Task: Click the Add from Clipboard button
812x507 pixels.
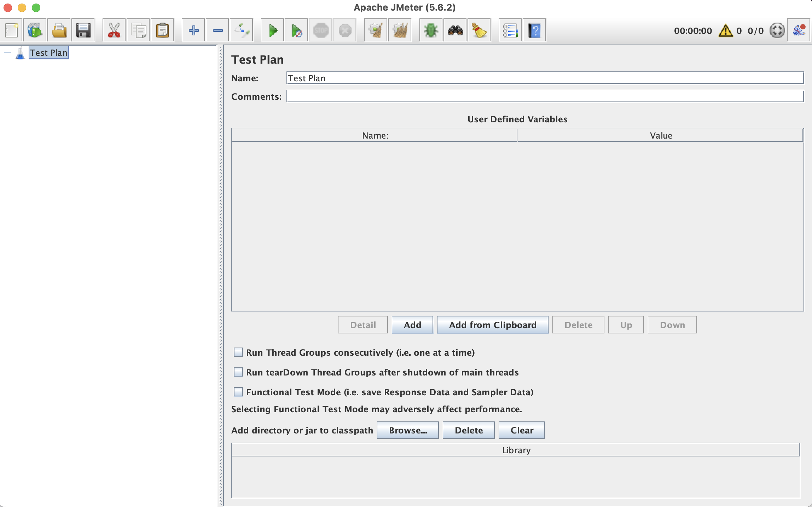Action: pyautogui.click(x=493, y=325)
